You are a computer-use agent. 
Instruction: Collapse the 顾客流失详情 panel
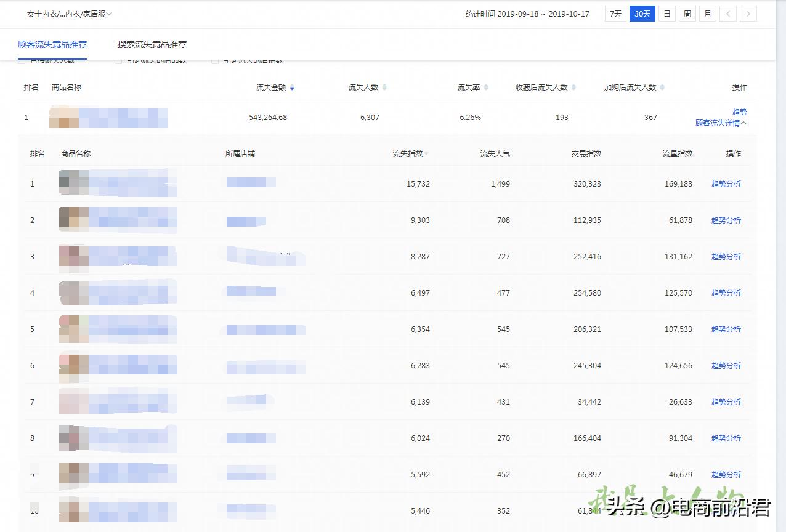tap(721, 123)
